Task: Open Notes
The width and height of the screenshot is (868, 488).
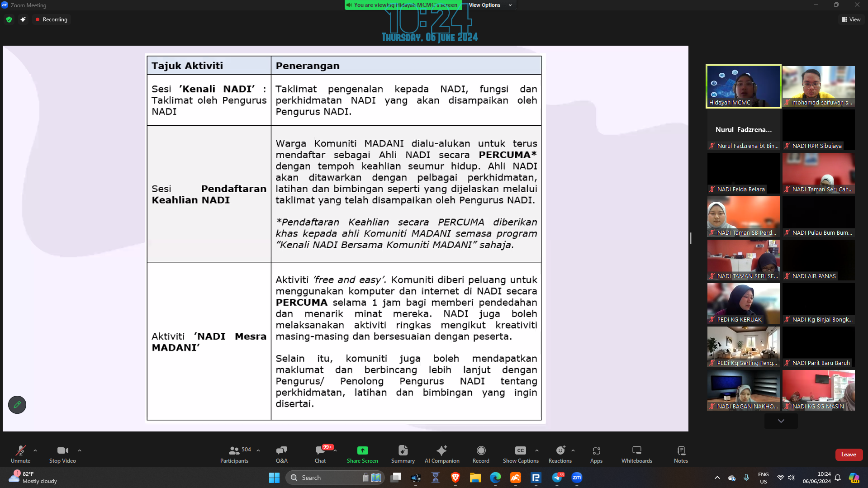Action: [681, 454]
